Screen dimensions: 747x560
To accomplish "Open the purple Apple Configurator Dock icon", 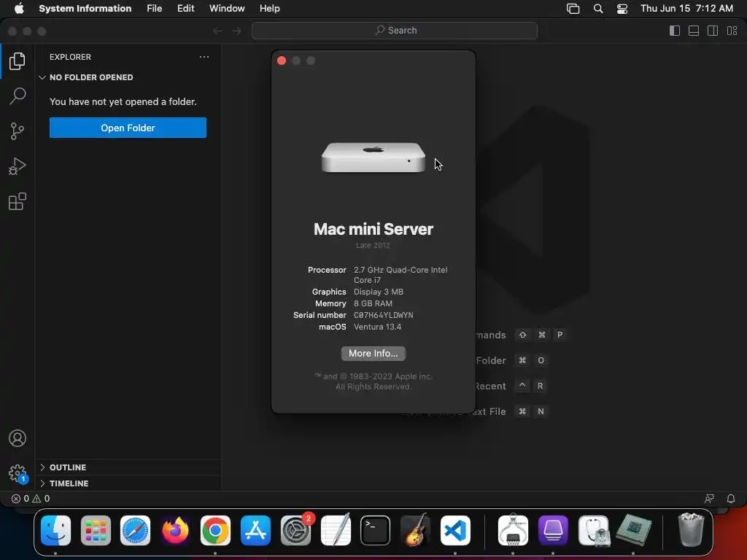I will coord(553,530).
